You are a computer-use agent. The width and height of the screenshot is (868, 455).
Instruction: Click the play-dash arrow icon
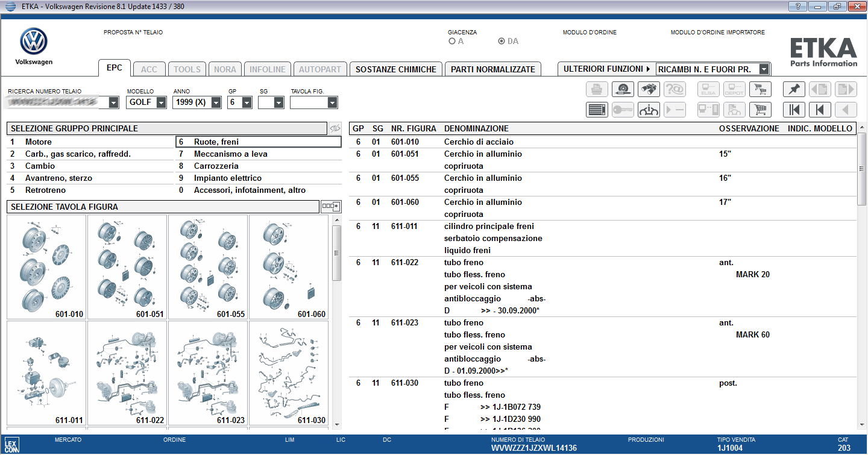tap(675, 110)
